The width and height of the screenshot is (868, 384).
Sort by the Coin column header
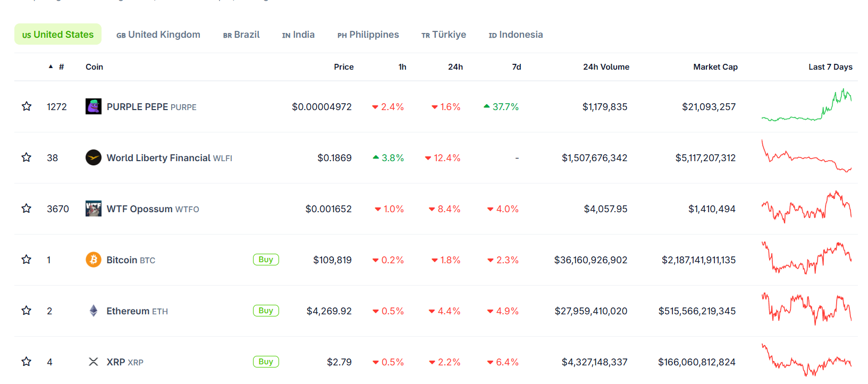coord(94,67)
